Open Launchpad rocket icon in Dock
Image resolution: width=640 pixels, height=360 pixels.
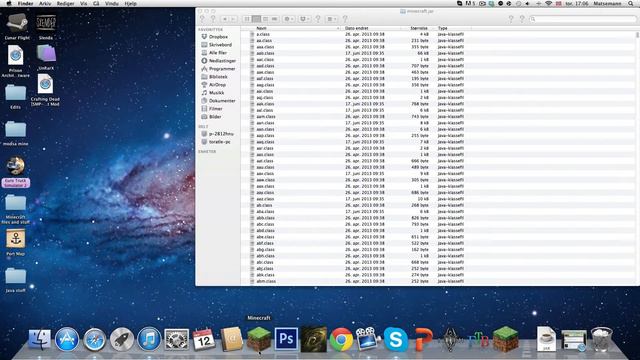pyautogui.click(x=122, y=339)
